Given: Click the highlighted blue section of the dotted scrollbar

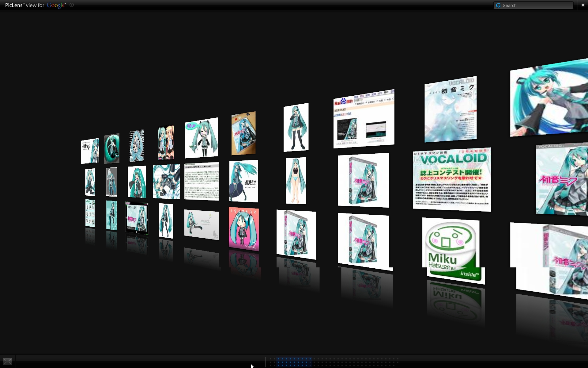Looking at the screenshot, I should click(294, 362).
